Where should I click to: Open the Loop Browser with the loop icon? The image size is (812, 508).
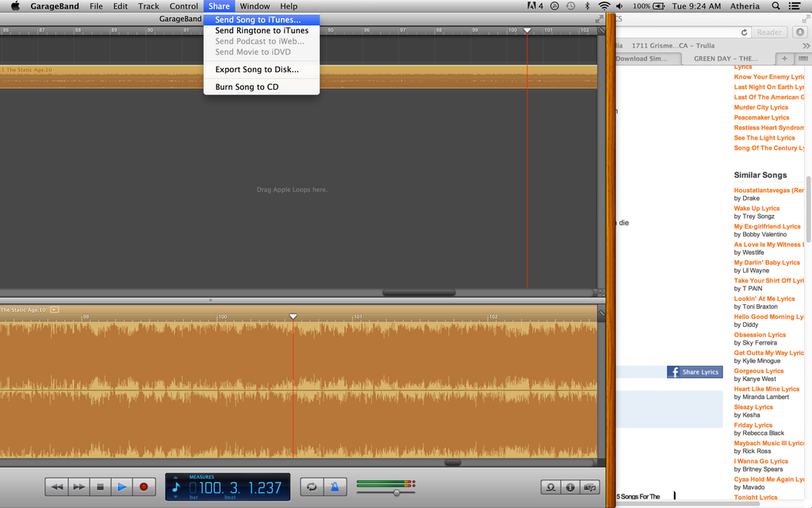coord(550,487)
